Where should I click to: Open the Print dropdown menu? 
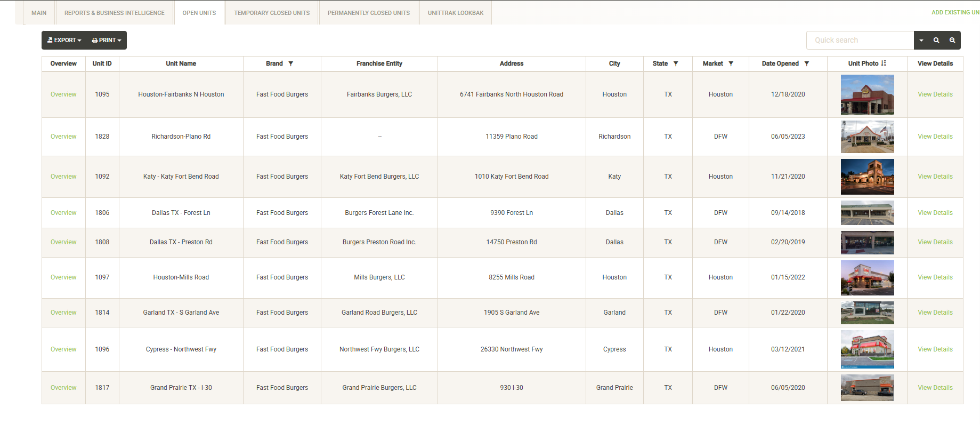pyautogui.click(x=107, y=41)
